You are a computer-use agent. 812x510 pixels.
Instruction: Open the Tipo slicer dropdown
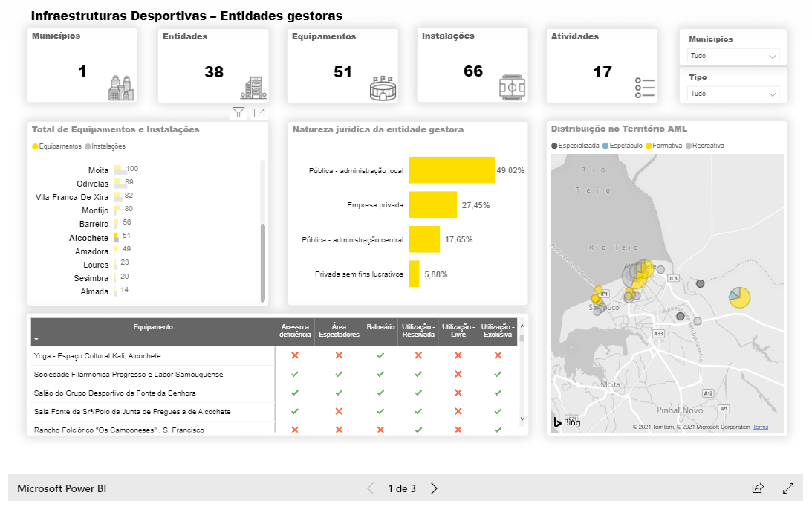pos(733,94)
